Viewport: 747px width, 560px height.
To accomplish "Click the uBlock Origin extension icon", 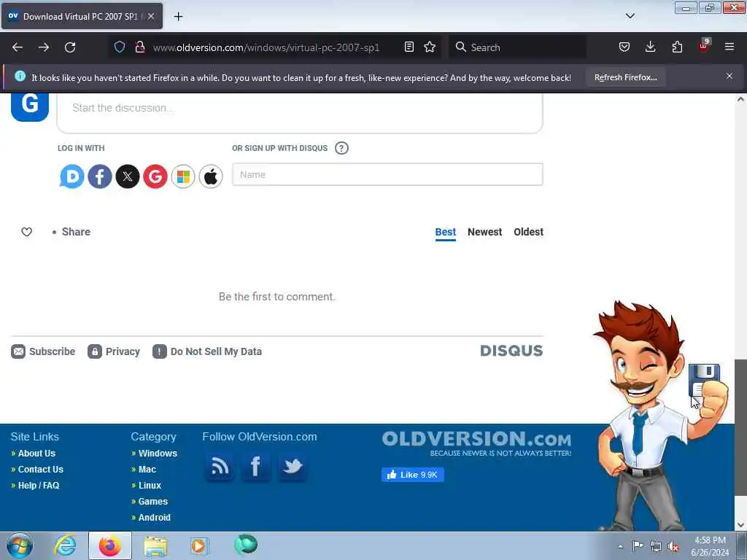I will point(704,46).
